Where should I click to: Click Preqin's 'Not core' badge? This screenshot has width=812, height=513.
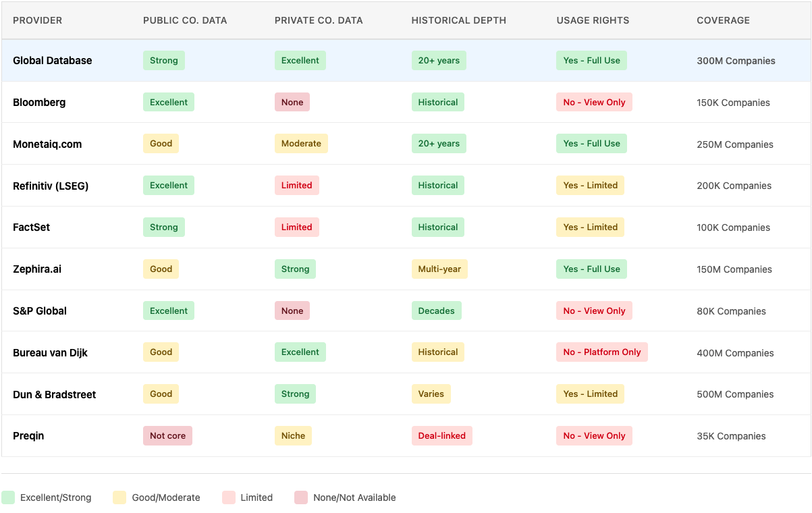[x=167, y=436]
